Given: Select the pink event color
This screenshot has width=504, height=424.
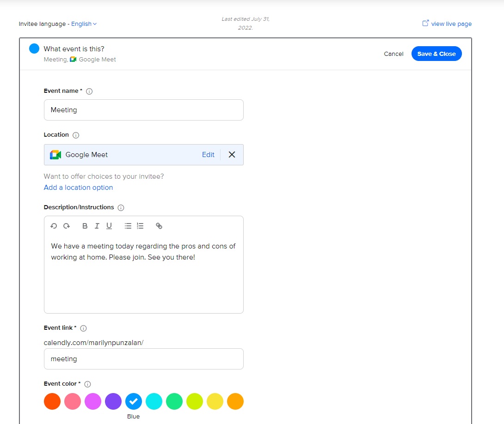Looking at the screenshot, I should click(x=73, y=401).
